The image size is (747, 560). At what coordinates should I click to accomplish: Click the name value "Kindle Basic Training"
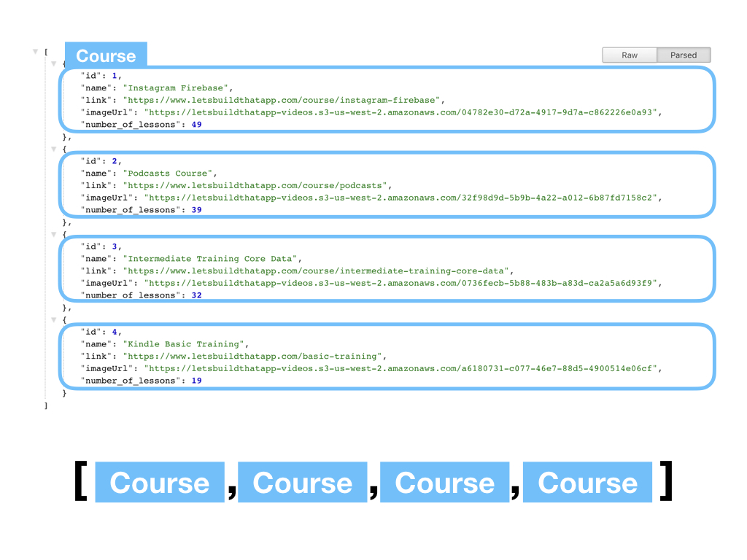(x=183, y=344)
